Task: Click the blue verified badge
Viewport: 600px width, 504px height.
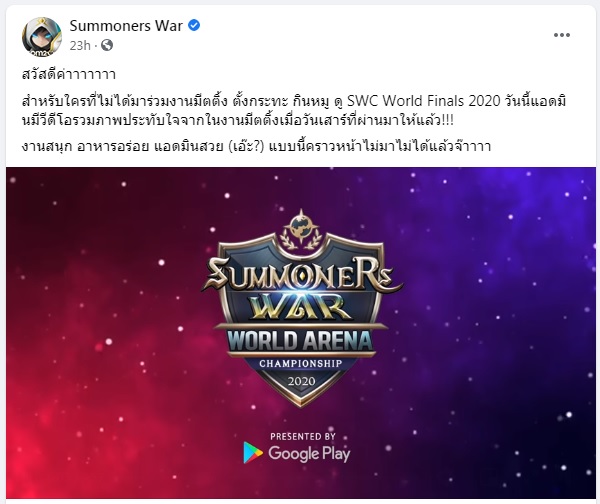Action: 194,26
